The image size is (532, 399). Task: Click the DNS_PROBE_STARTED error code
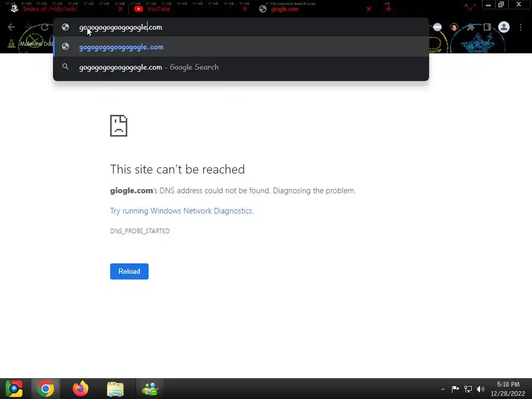[140, 231]
